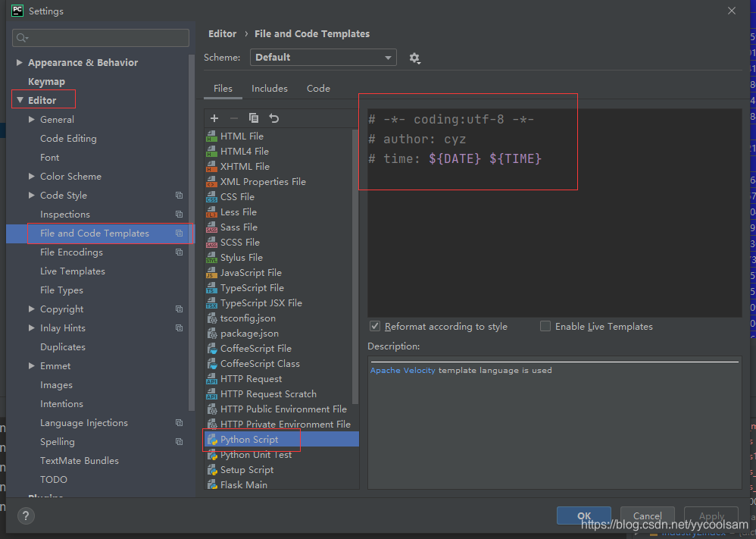Select the CSS File template
The image size is (756, 539).
click(x=282, y=197)
